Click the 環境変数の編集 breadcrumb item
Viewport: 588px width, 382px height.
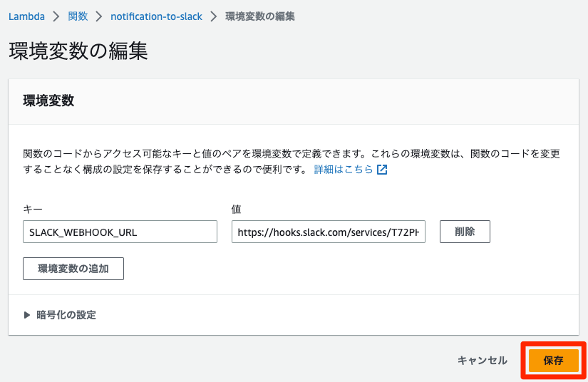(259, 16)
